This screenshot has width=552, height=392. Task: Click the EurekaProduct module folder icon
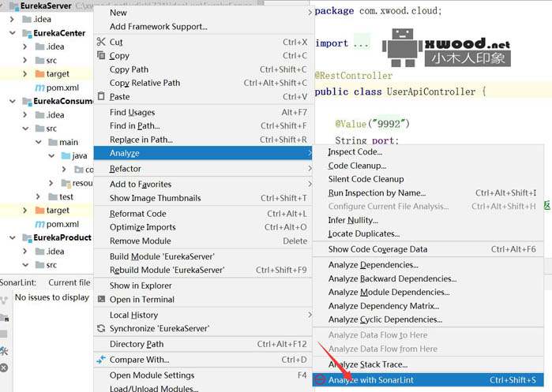[x=27, y=237]
